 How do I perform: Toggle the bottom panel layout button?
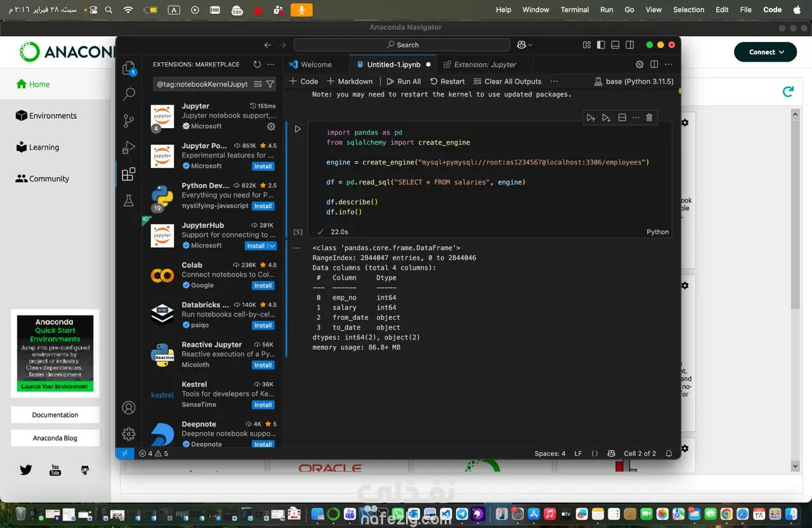coord(615,45)
